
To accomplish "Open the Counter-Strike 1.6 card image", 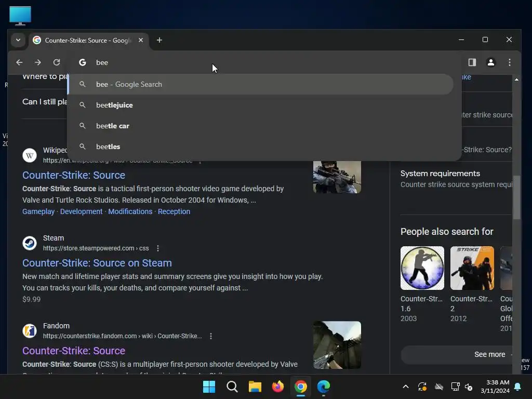I will pyautogui.click(x=422, y=268).
